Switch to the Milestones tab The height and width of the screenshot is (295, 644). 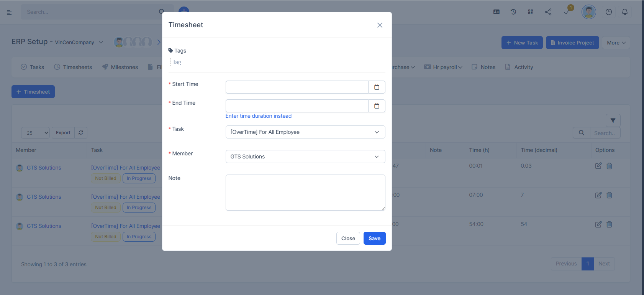(120, 67)
